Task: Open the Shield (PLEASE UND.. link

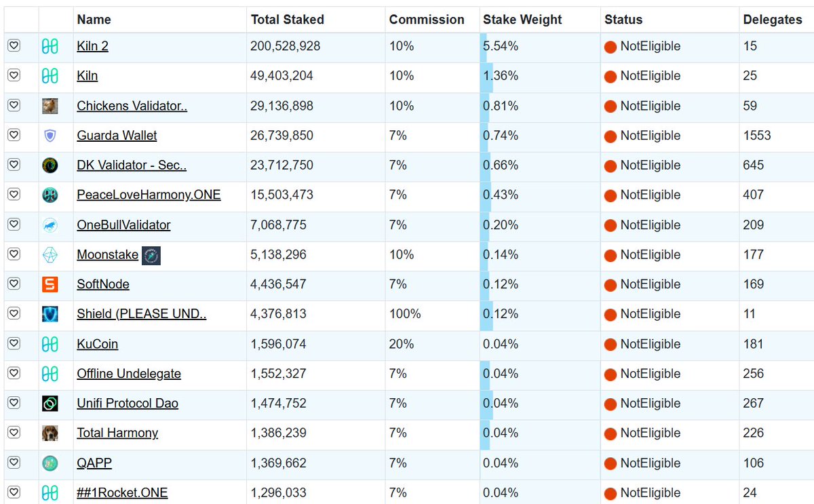Action: [x=142, y=314]
